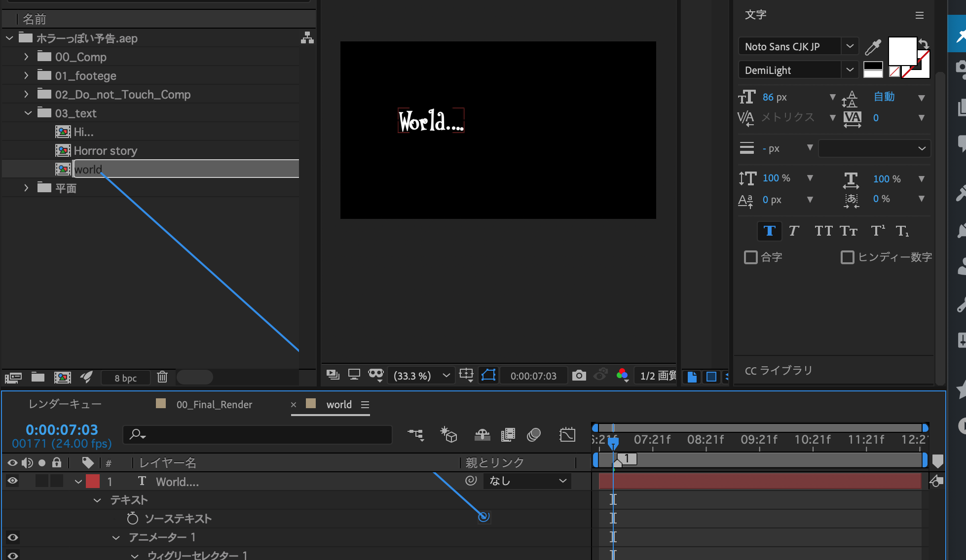This screenshot has width=966, height=560.
Task: Open the 33.3% magnification dropdown
Action: [420, 375]
